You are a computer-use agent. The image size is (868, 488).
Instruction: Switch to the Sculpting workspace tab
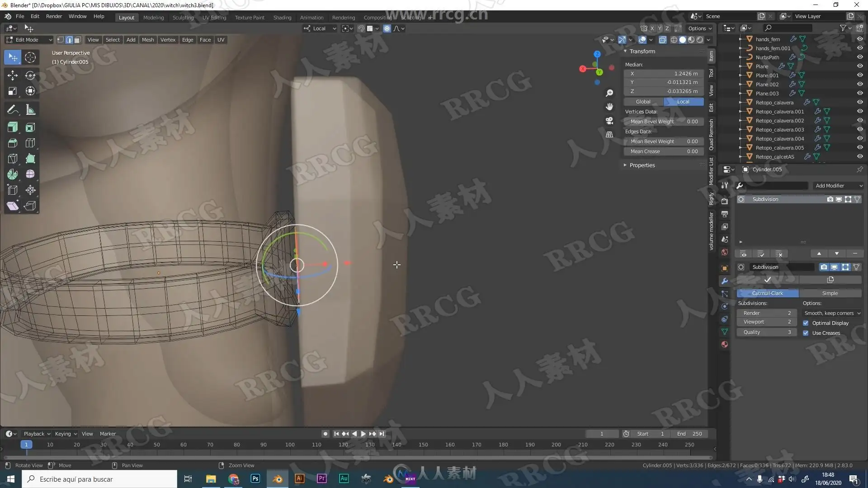[183, 18]
